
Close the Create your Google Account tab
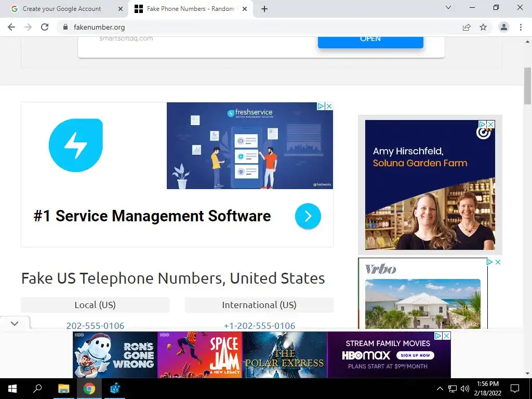tap(121, 9)
